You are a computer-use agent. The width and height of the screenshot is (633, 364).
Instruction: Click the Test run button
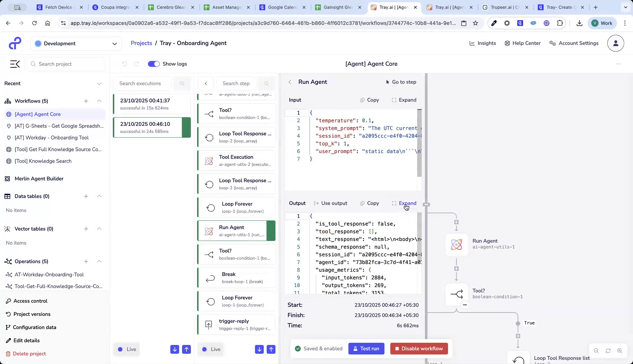tap(366, 348)
